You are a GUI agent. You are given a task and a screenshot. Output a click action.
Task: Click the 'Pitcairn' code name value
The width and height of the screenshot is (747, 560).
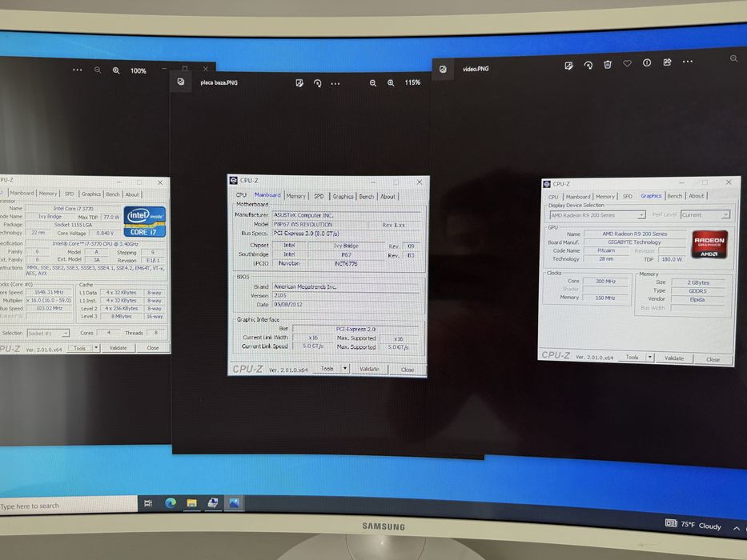tap(606, 250)
